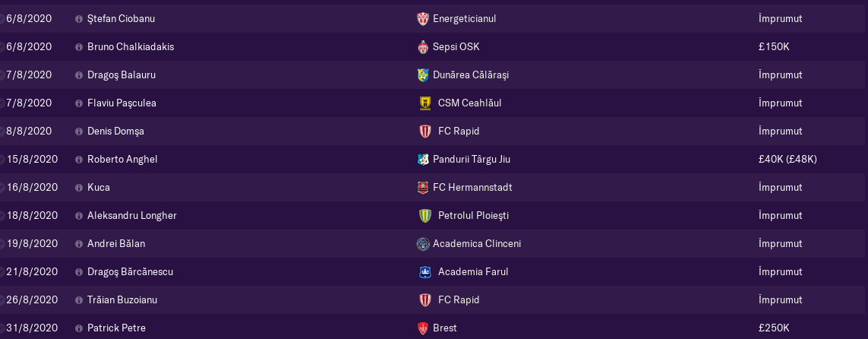Open Kuca's player profile
This screenshot has width=868, height=339.
[99, 188]
